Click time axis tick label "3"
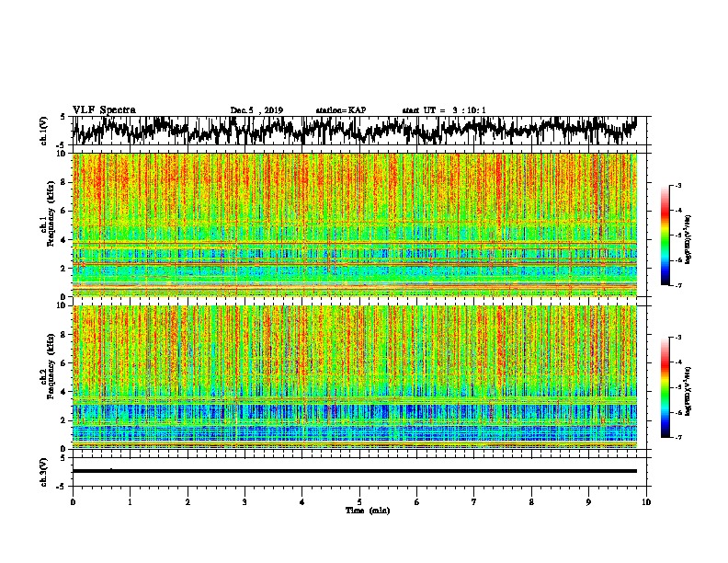This screenshot has width=728, height=563. [245, 502]
